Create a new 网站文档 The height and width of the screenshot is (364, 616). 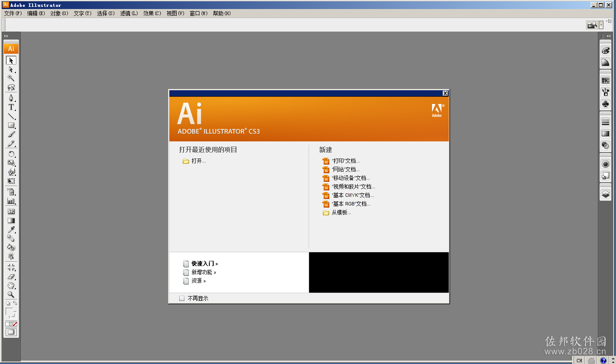pos(341,170)
